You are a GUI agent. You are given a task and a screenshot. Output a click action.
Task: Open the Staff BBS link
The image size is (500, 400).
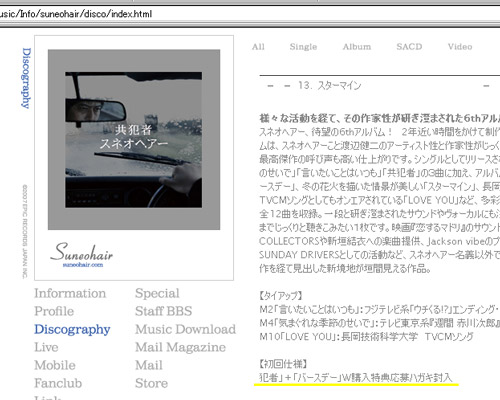[164, 311]
